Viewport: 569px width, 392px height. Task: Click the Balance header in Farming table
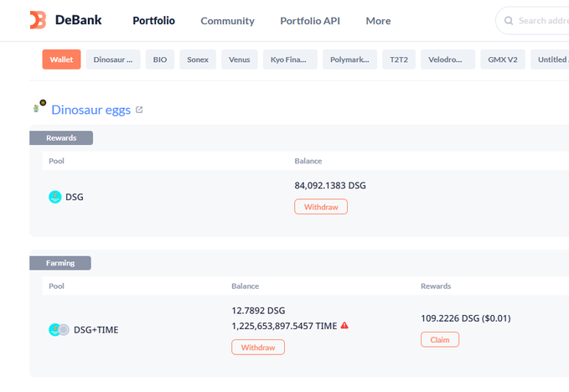point(246,286)
